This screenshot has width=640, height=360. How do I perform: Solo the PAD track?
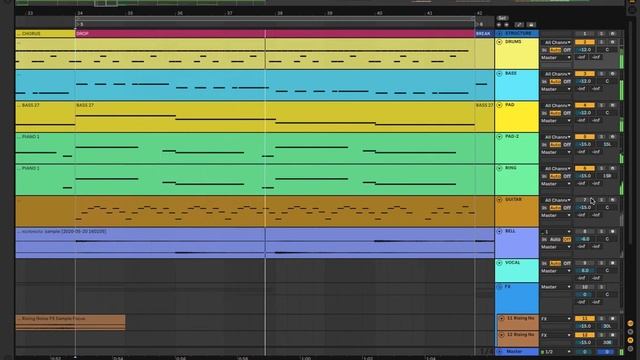[601, 105]
